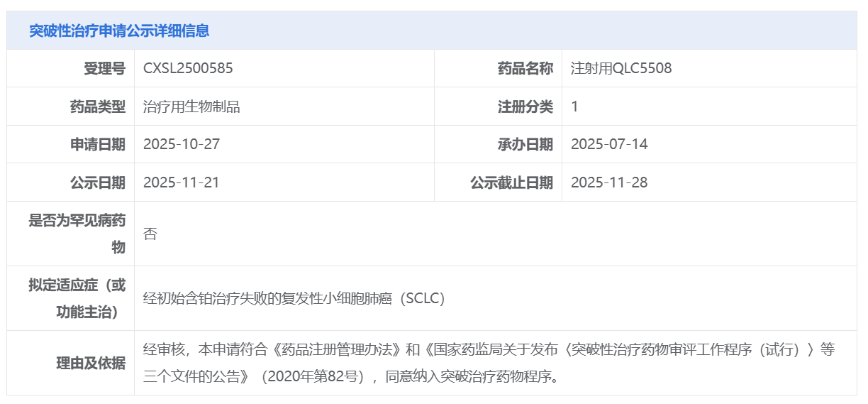868x404 pixels.
Task: Click the 注册分类 field label
Action: (525, 107)
